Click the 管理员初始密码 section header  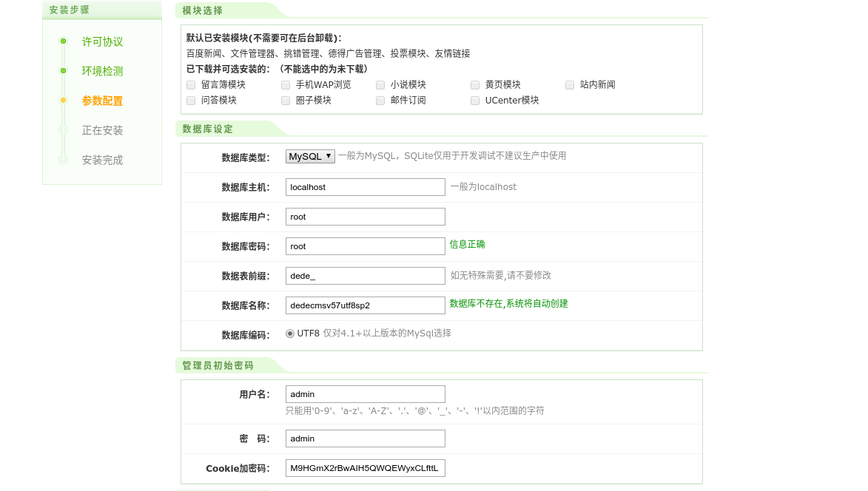[x=218, y=365]
